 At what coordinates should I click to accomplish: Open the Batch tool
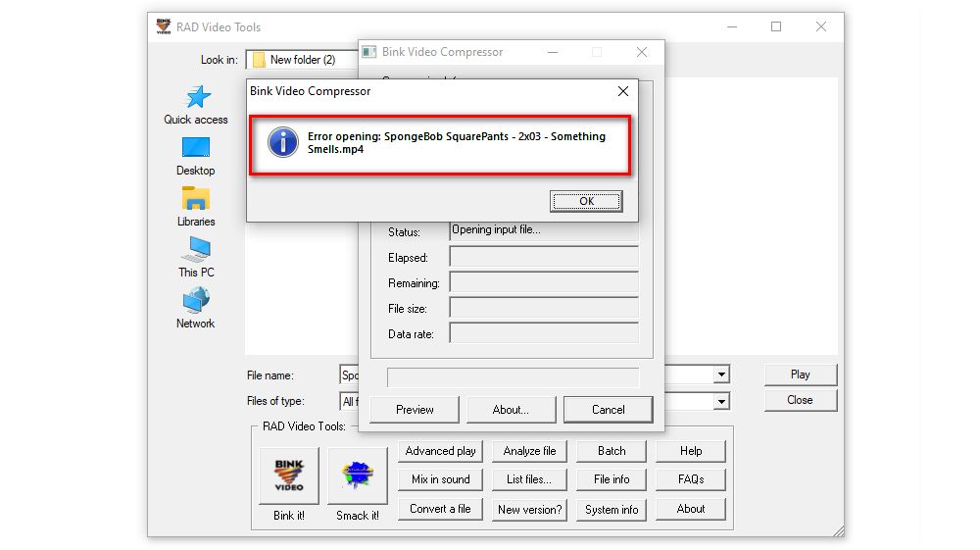[612, 451]
